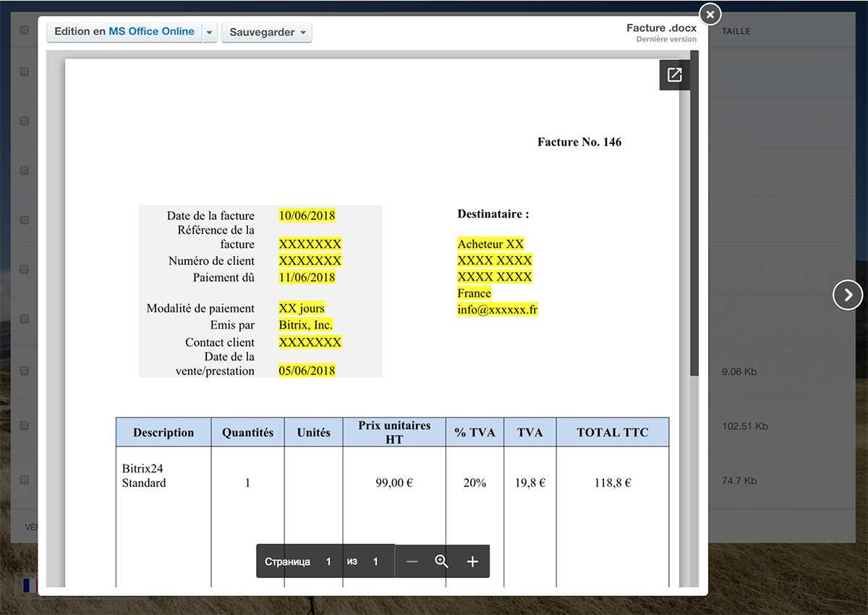Click the info@xxxxxx.fr email address
The width and height of the screenshot is (868, 615).
click(497, 310)
